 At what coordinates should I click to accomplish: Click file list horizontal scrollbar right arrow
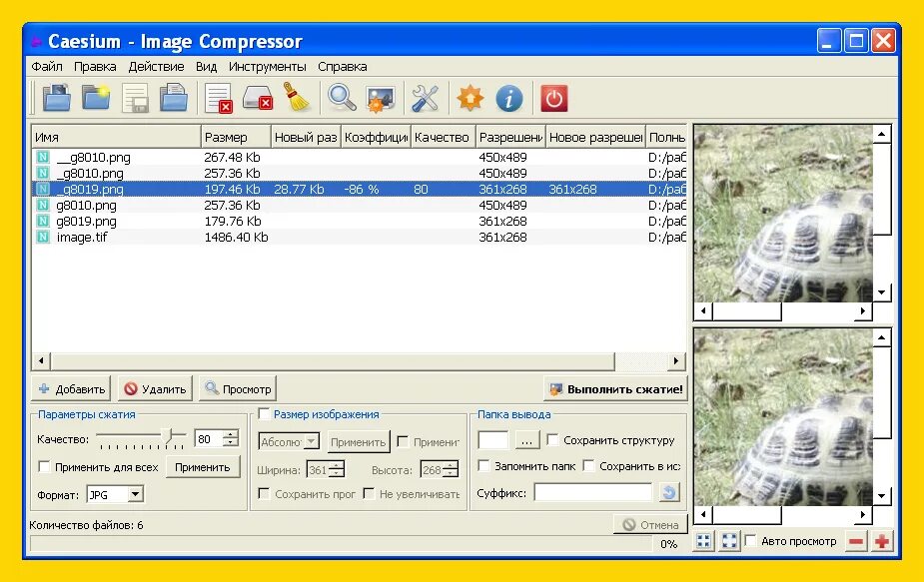click(676, 360)
